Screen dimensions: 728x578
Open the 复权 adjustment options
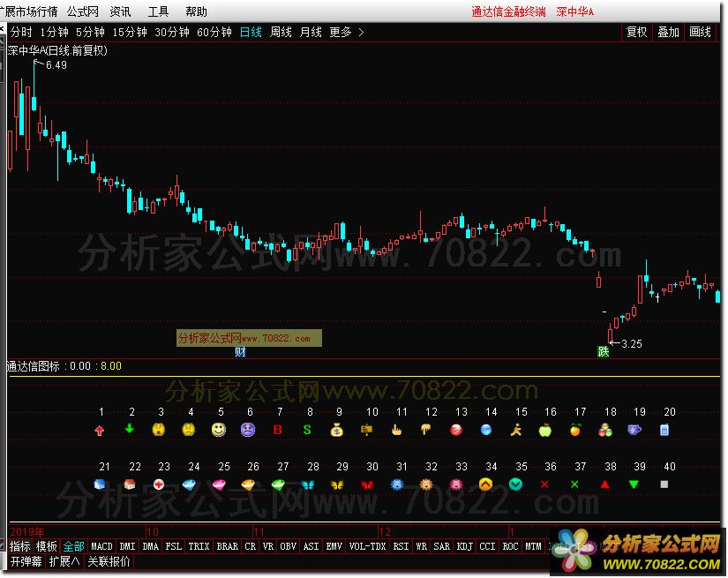(x=636, y=32)
